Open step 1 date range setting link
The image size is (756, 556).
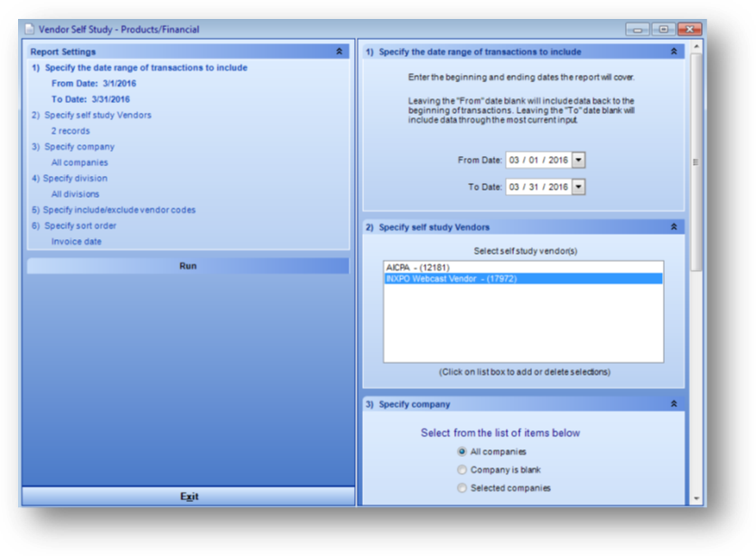point(139,68)
